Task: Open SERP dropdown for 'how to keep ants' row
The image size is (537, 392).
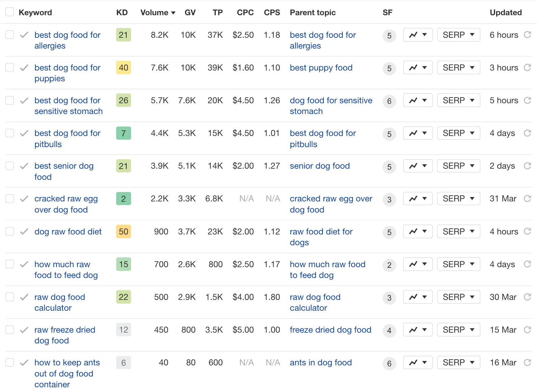Action: point(459,362)
